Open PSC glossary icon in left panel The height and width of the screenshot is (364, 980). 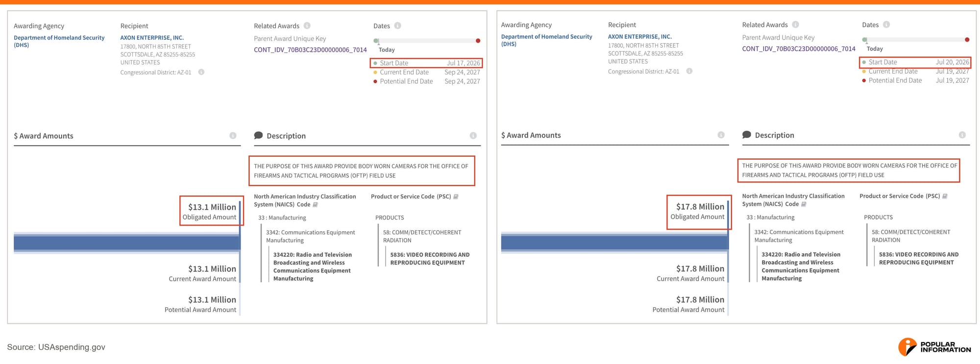[x=456, y=196]
